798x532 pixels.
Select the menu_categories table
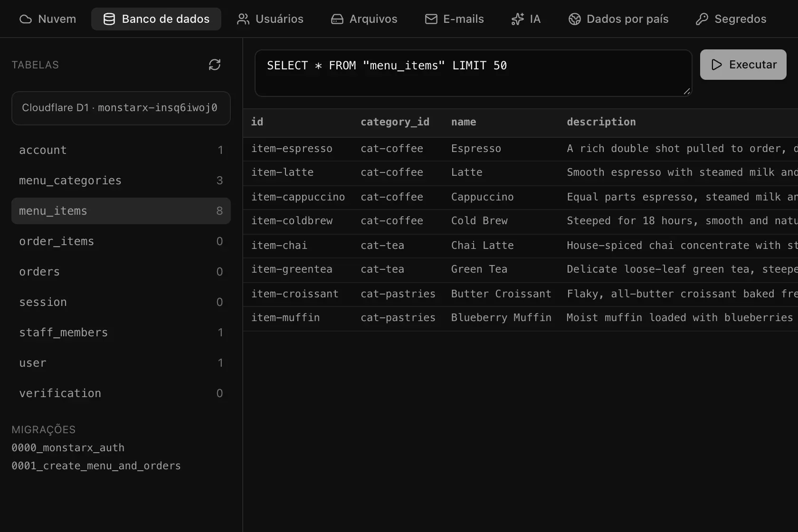(x=121, y=180)
